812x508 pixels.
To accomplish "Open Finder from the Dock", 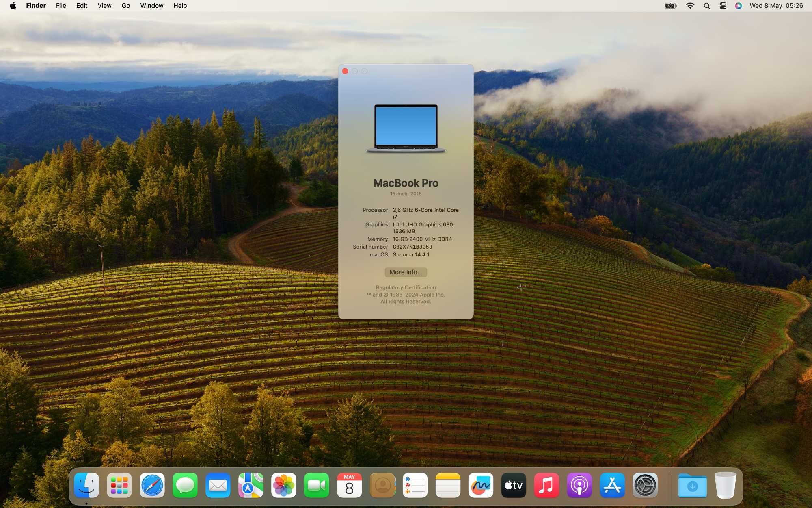I will point(86,485).
